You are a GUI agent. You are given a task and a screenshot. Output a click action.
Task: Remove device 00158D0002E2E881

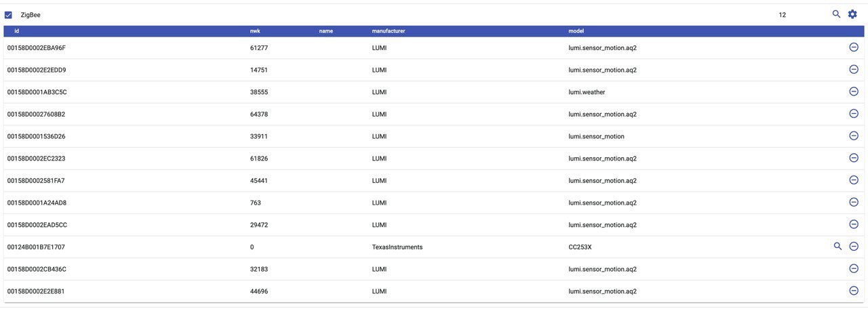pos(854,291)
